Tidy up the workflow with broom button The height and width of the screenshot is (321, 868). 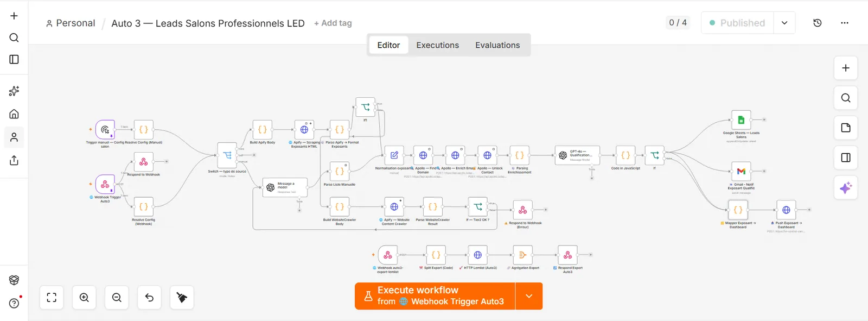[x=182, y=298]
